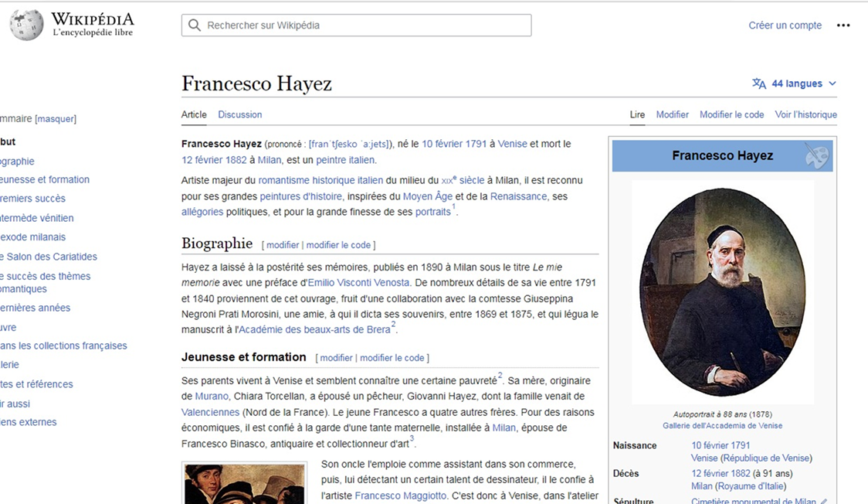Jump to Voir aussi in the sommaire
Viewport: 868px width, 504px height.
click(x=15, y=404)
